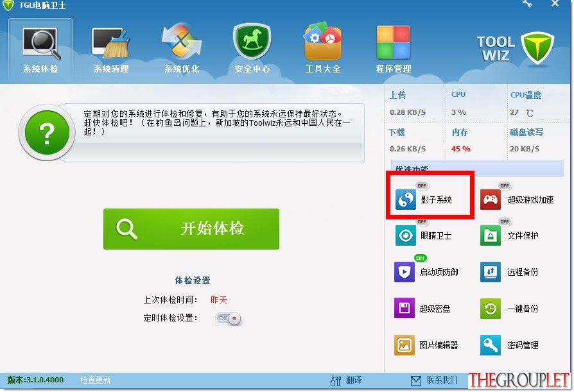The width and height of the screenshot is (574, 392).
Task: Click the 眼睛卫士 eye icon
Action: [405, 235]
